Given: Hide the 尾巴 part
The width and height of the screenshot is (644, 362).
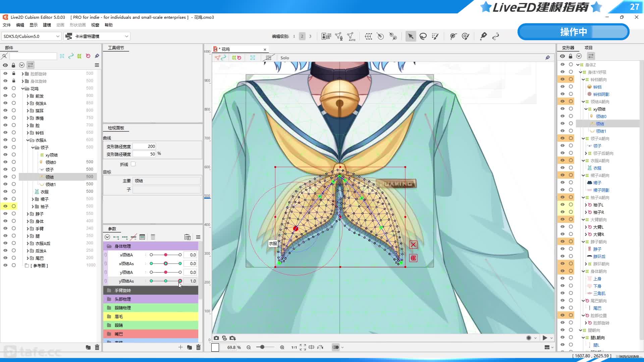Looking at the screenshot, I should (x=5, y=258).
